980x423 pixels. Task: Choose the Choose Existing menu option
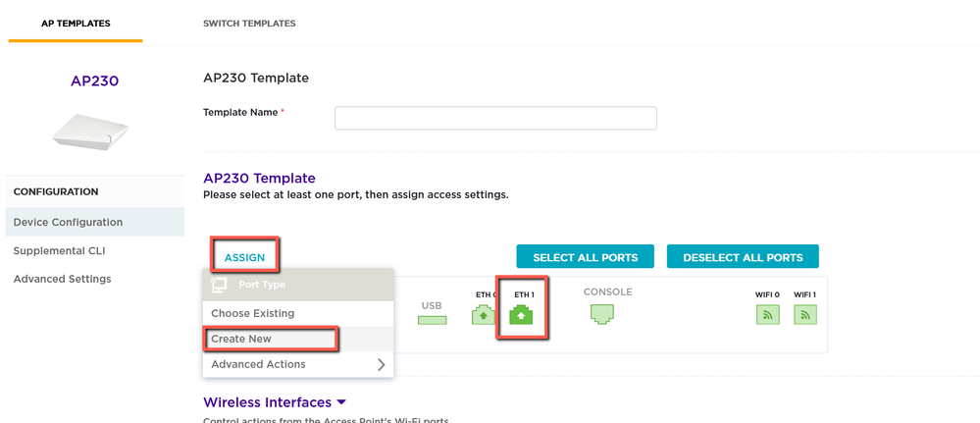(x=252, y=314)
